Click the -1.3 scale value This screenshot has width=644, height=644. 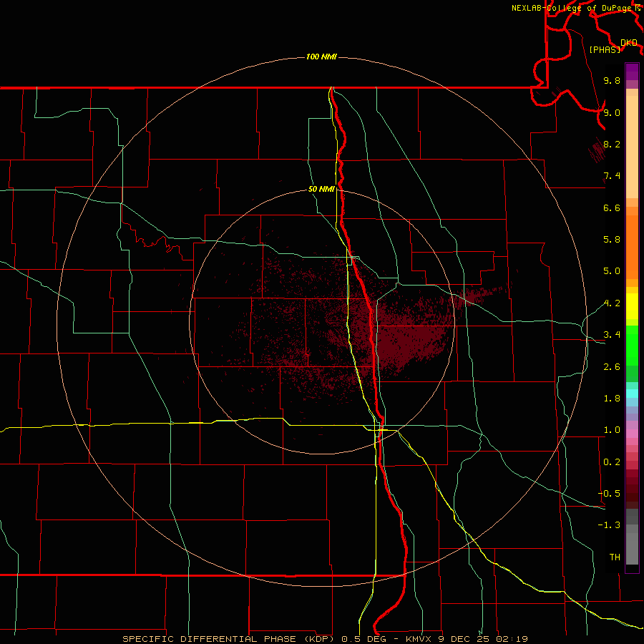609,525
